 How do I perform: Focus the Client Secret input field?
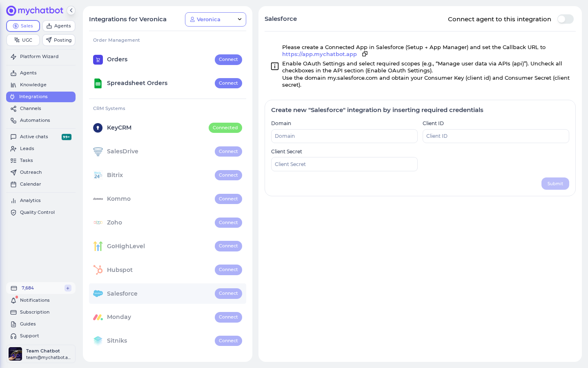[344, 164]
